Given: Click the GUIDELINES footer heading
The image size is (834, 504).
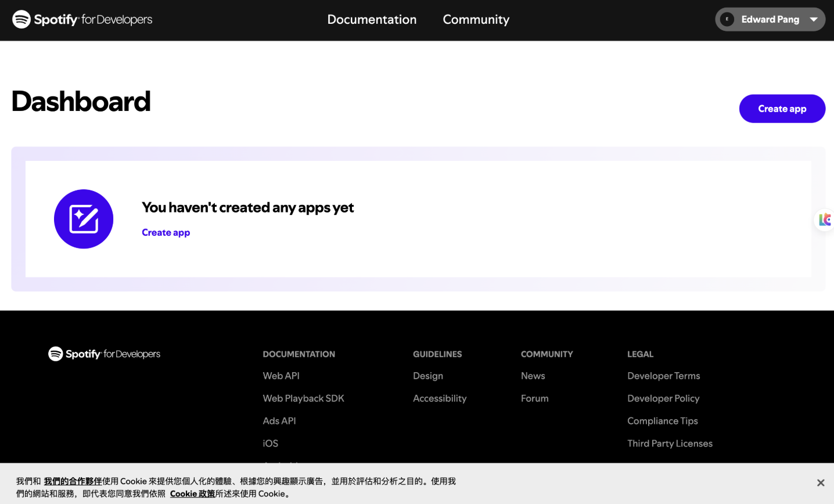Looking at the screenshot, I should (x=437, y=354).
